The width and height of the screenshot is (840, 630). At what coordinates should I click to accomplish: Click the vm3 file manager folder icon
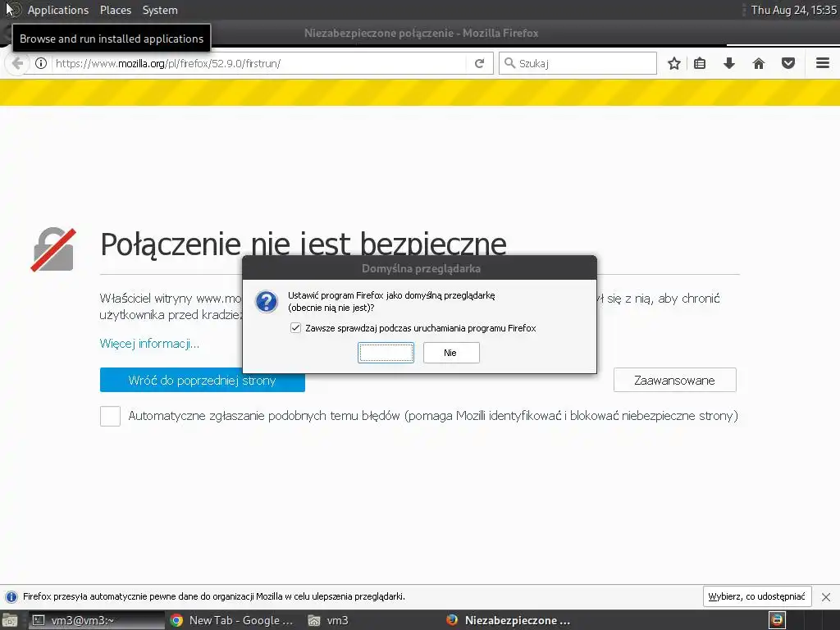click(314, 620)
